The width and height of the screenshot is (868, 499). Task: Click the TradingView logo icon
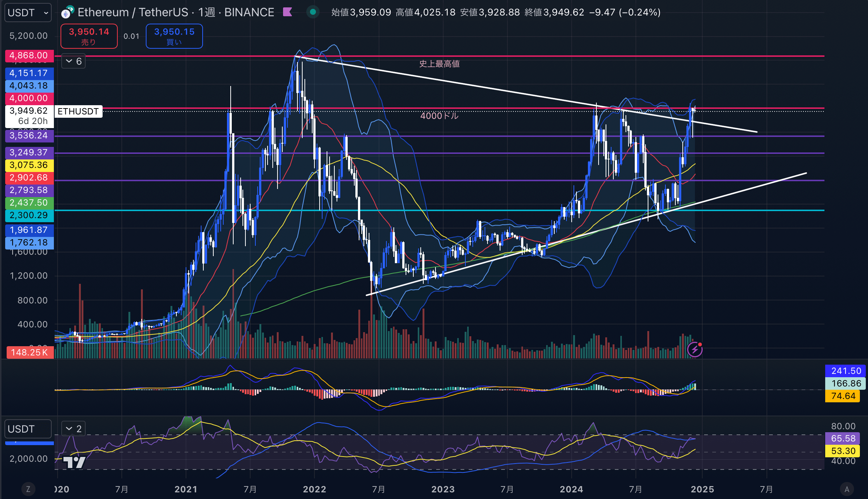point(74,462)
